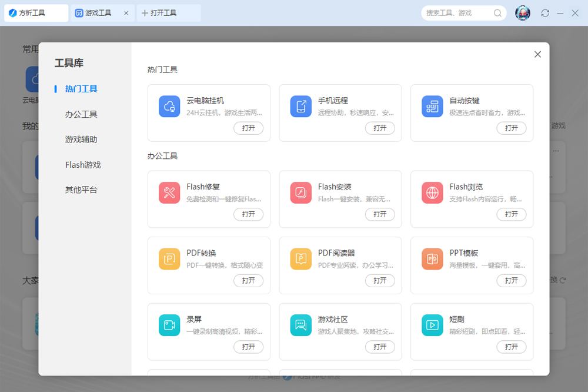
Task: Click the PPT模板 icon
Action: tap(432, 259)
